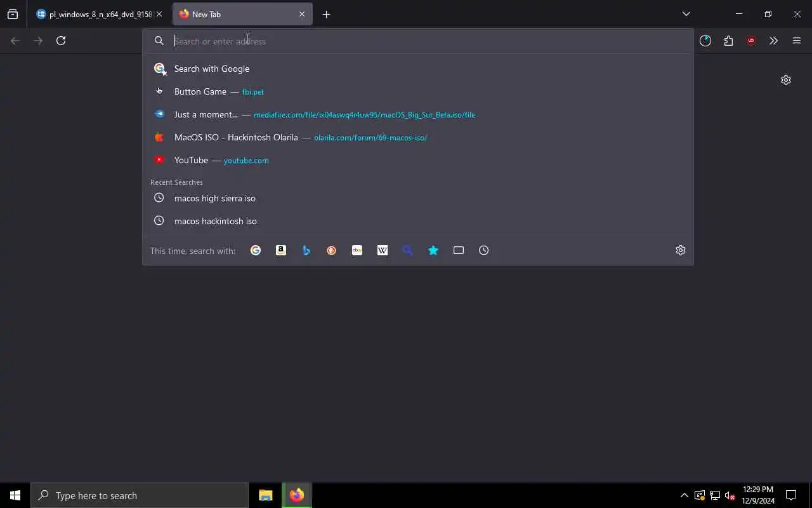Screen dimensions: 812x508
Task: Open a new tab with the plus button
Action: (x=326, y=14)
